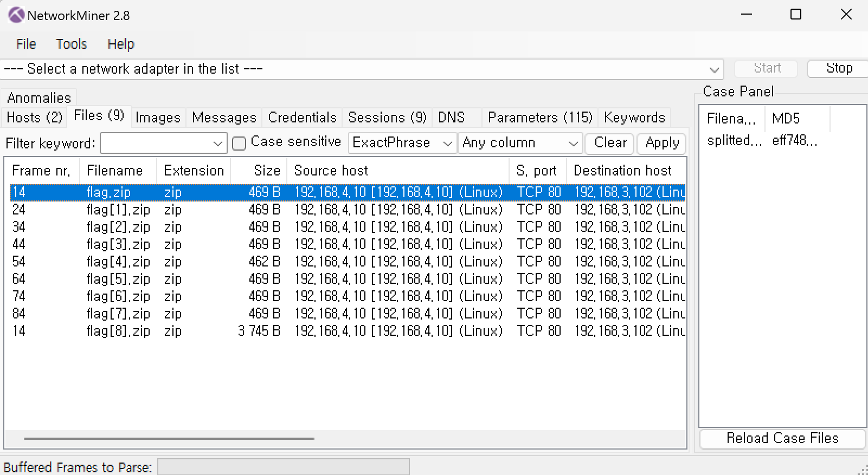The height and width of the screenshot is (475, 868).
Task: Select the flag[2].zip file row
Action: [x=348, y=227]
